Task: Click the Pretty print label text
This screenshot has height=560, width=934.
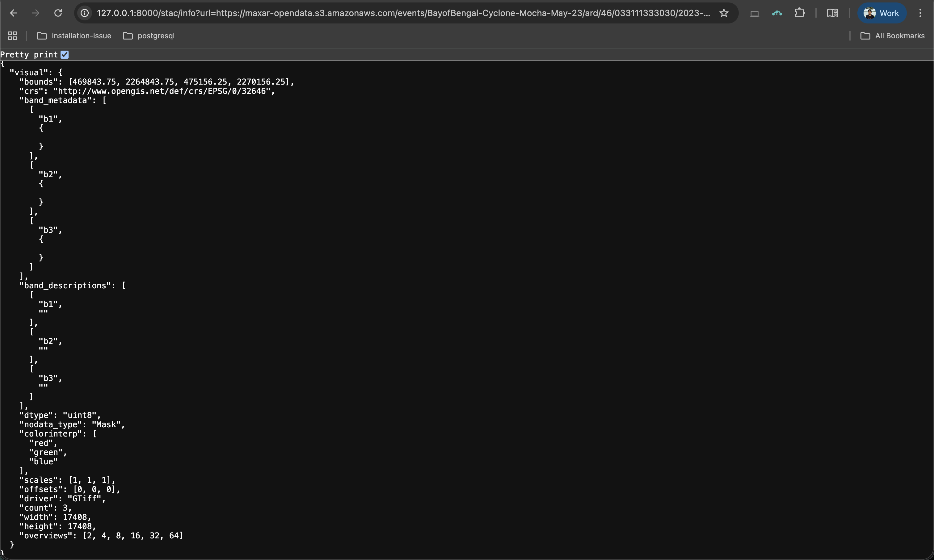Action: click(29, 55)
